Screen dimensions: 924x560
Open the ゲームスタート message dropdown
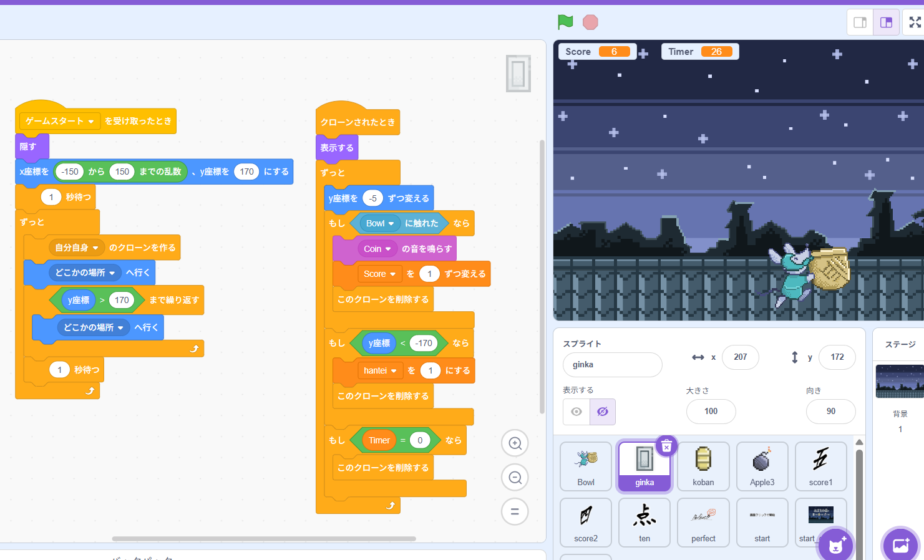91,122
